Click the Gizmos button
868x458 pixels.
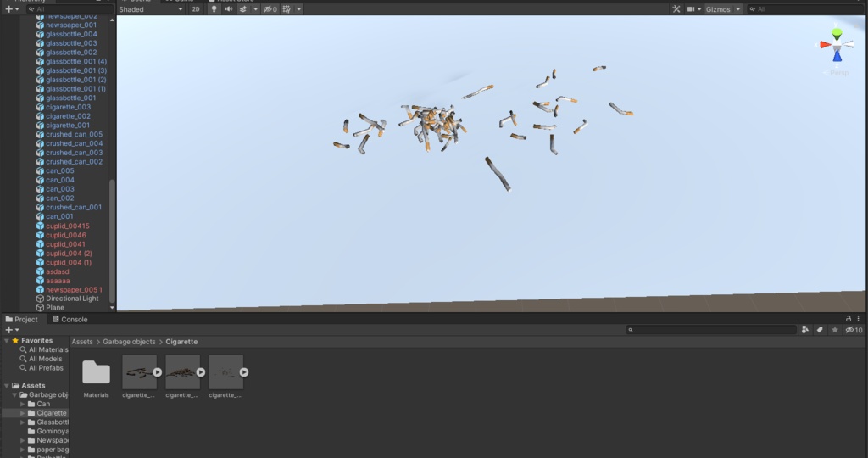coord(718,9)
